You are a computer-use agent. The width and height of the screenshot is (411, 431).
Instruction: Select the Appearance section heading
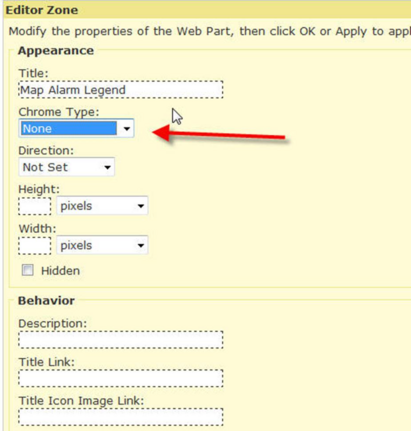pos(56,51)
